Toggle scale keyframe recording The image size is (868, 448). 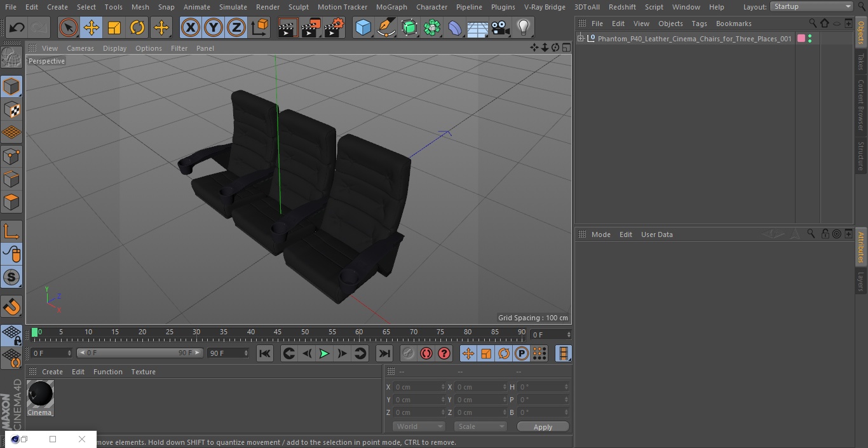click(486, 353)
